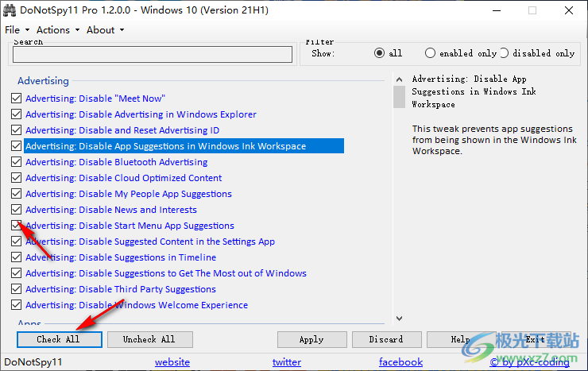Click the DoNotSpy11 binoculars title bar icon

10,10
